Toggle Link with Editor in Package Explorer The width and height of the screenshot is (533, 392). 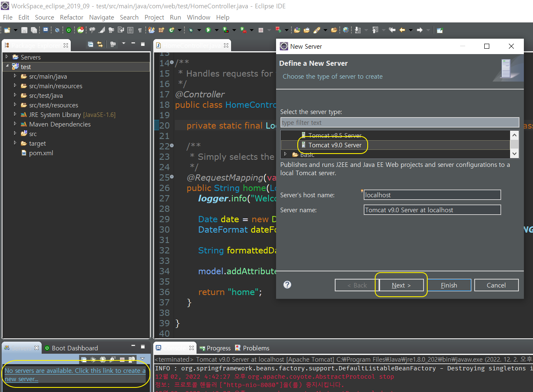click(100, 44)
